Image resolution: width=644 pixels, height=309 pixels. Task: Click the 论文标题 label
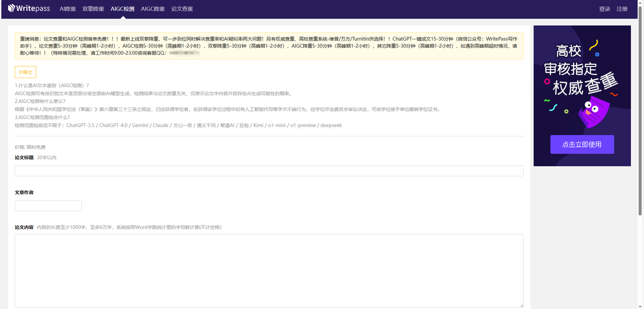click(24, 158)
